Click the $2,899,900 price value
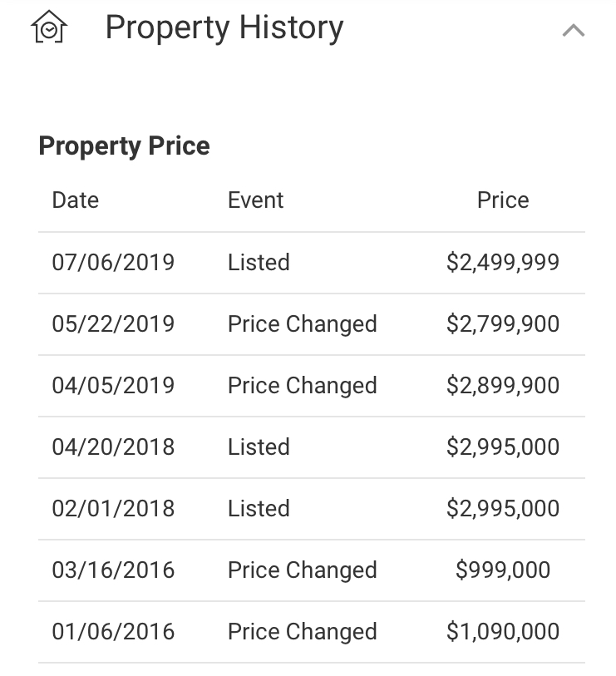This screenshot has height=676, width=616. coord(502,386)
